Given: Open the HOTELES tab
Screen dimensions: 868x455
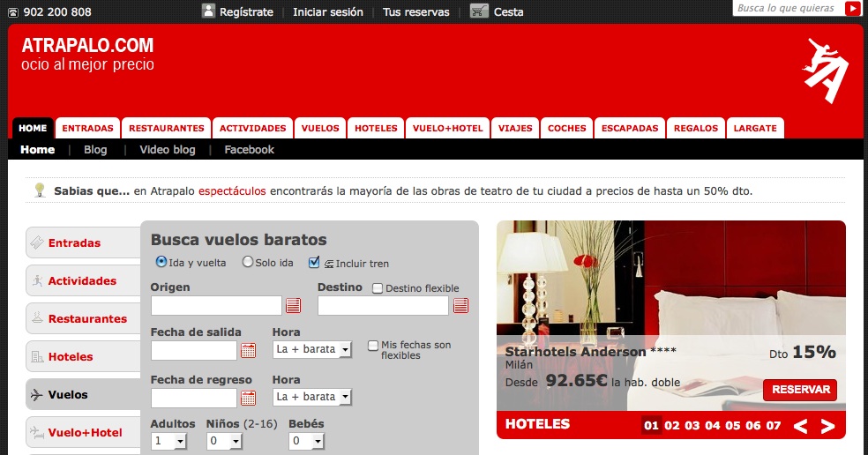Looking at the screenshot, I should (x=376, y=128).
